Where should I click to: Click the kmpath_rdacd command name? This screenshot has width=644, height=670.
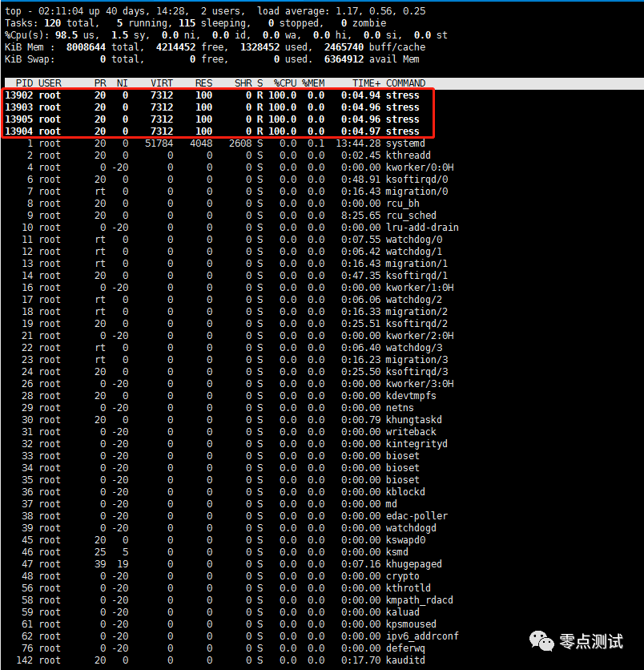point(420,599)
